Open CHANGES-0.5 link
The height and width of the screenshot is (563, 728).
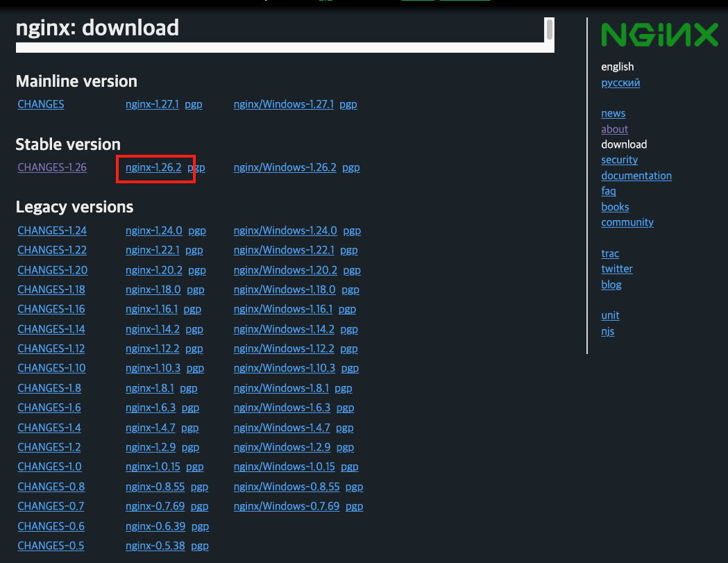51,546
